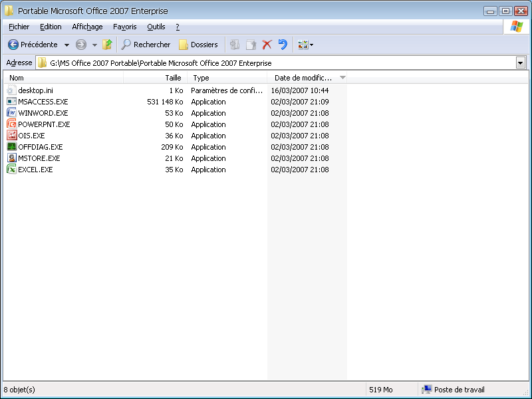This screenshot has height=399, width=532.
Task: Open the forward history dropdown arrow
Action: point(94,45)
